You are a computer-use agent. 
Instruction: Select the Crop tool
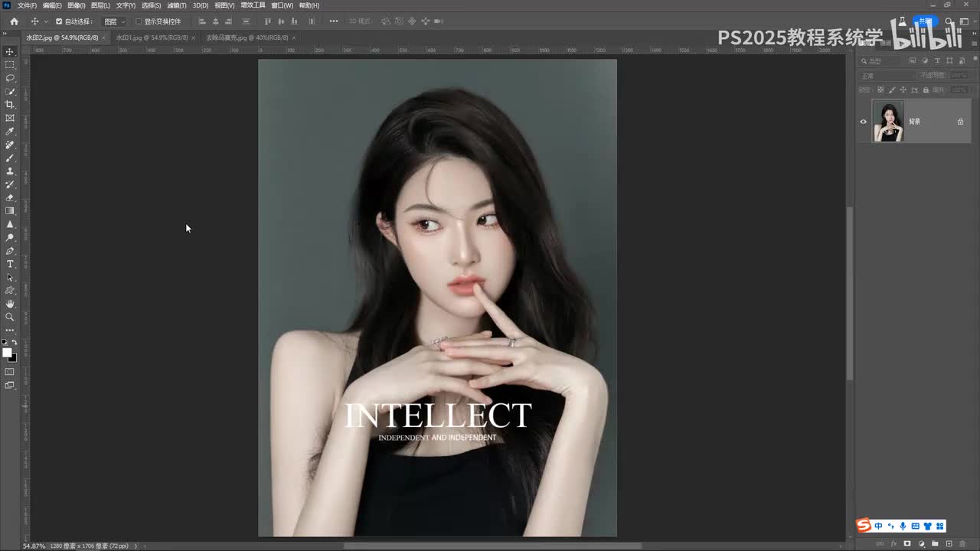click(x=10, y=105)
